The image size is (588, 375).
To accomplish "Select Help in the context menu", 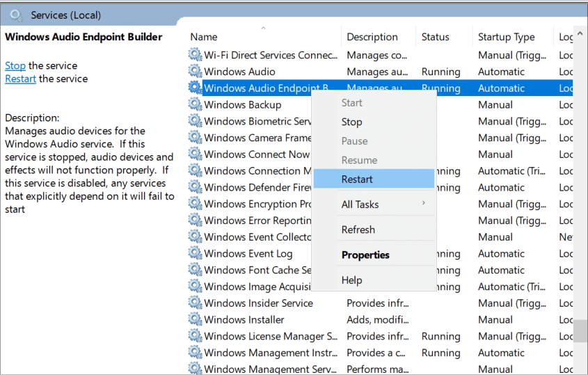I will click(374, 280).
